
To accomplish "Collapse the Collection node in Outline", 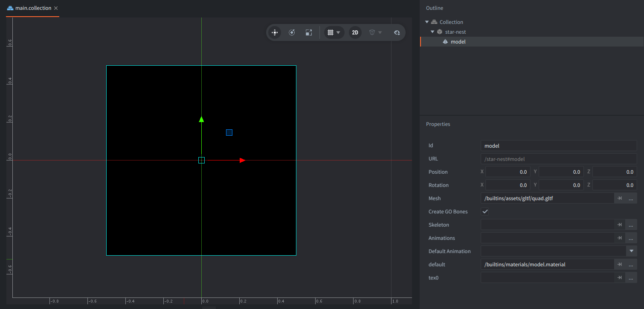I will (427, 22).
